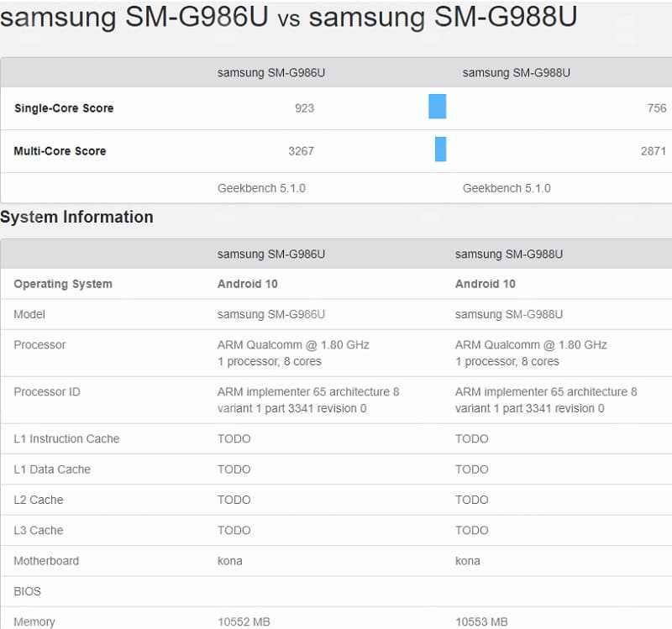This screenshot has width=672, height=629.
Task: Click L3 Cache TODO for SM-G986U
Action: tap(234, 530)
